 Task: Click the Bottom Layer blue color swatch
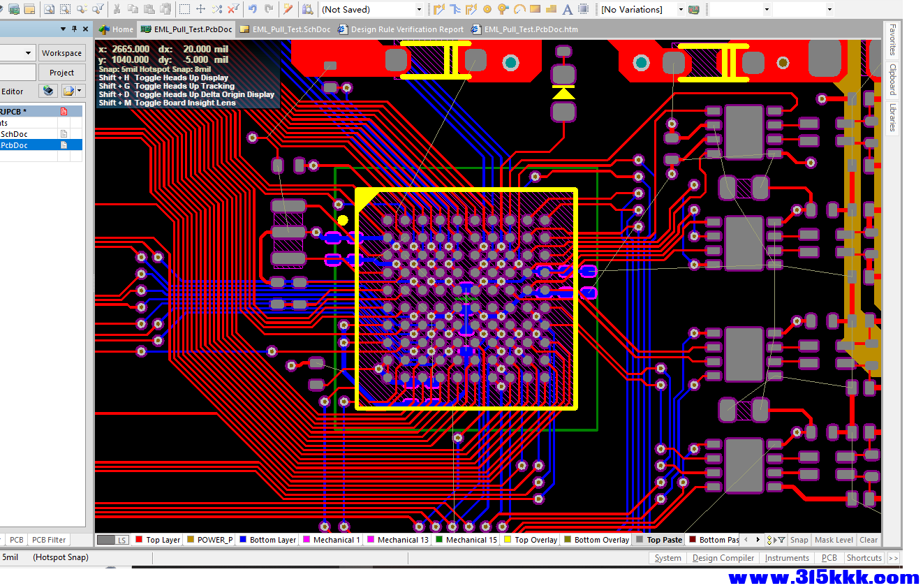(243, 540)
